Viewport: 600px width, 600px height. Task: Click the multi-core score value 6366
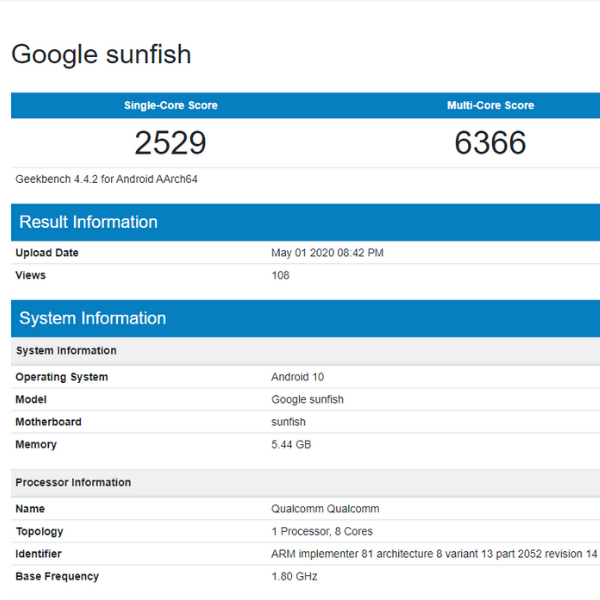coord(490,143)
